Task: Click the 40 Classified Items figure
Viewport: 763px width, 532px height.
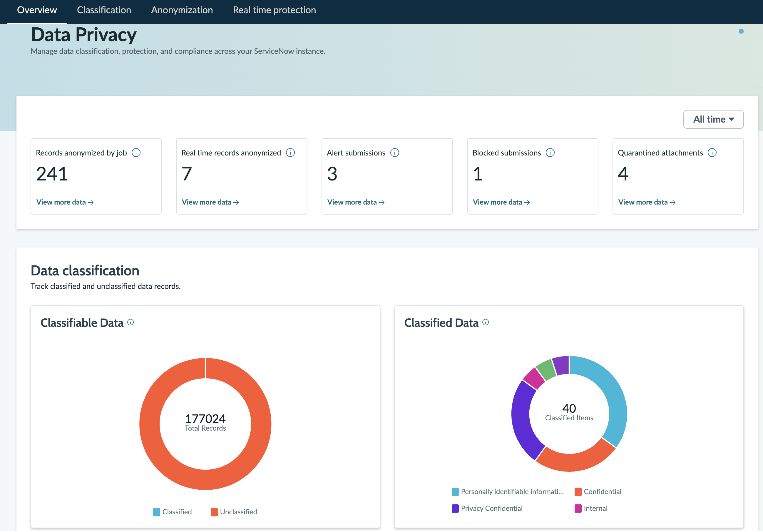Action: (569, 409)
